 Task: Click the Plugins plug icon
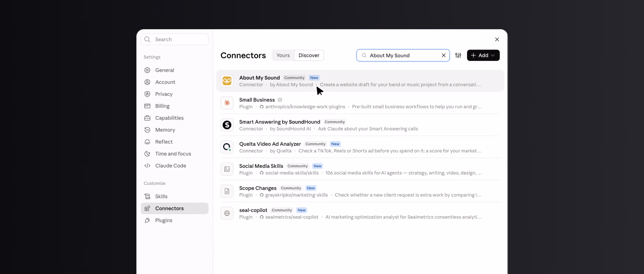pos(147,220)
